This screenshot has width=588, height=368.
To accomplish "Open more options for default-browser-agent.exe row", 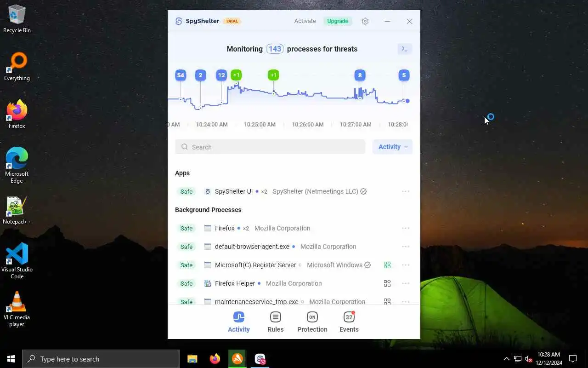I will click(406, 247).
